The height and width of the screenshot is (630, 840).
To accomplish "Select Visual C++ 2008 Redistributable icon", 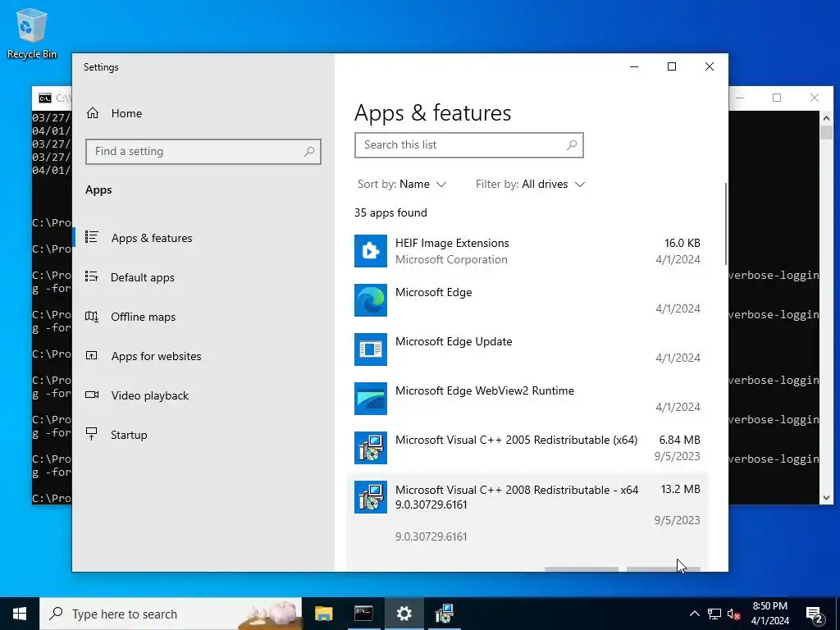I will coord(371,497).
